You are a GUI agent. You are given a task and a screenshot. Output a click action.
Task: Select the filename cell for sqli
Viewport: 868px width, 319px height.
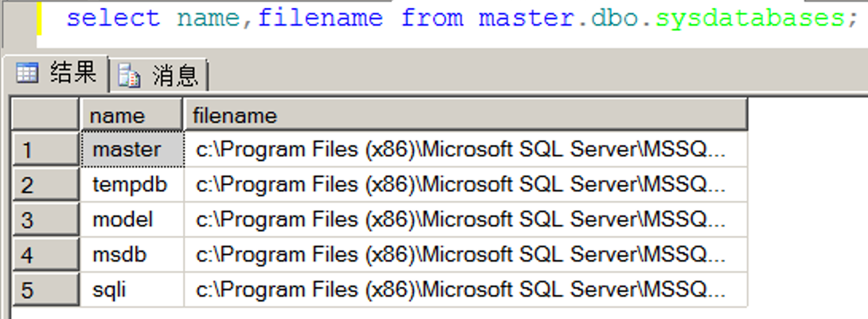[x=465, y=289]
